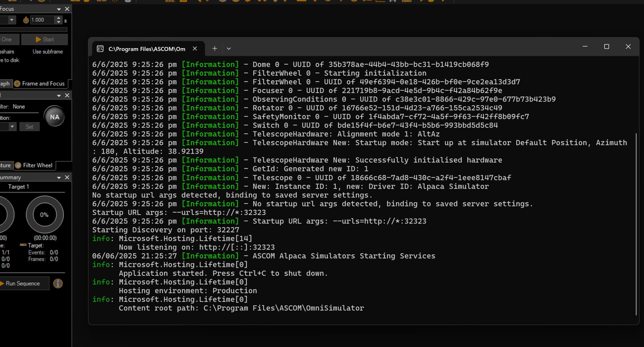Expand the Summary panel menu arrow
644x347 pixels.
[x=59, y=177]
